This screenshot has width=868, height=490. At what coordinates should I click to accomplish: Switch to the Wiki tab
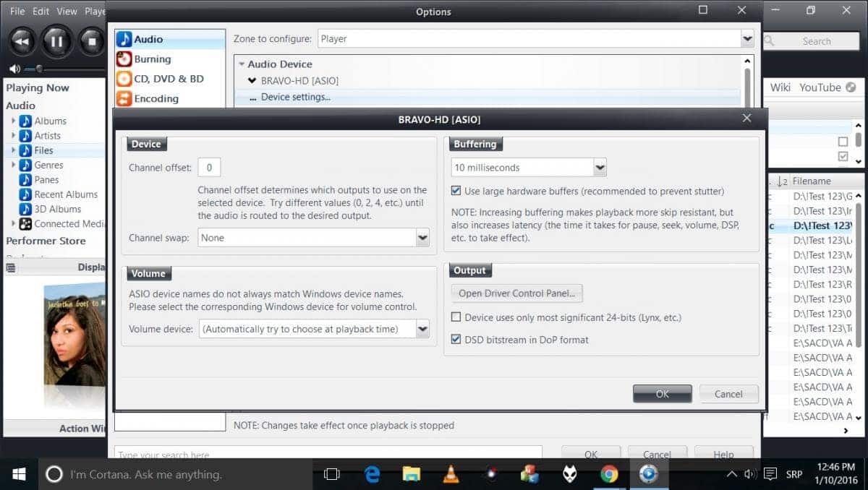780,87
